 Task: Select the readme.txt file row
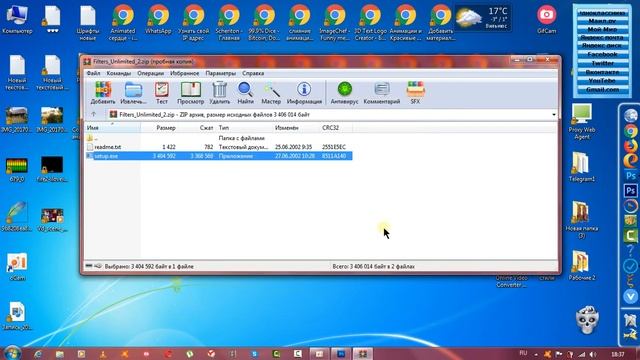tap(219, 147)
